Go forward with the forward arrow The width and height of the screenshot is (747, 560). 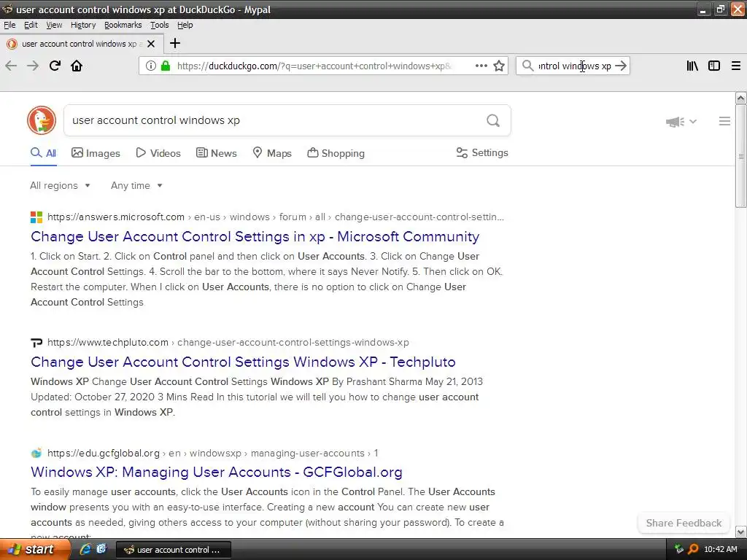coord(33,66)
